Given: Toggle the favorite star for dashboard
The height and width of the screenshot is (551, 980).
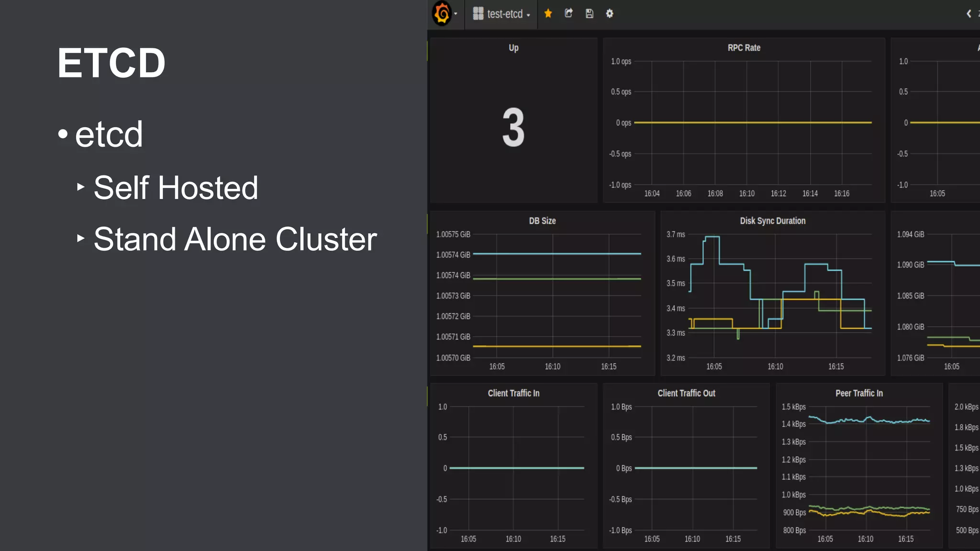Looking at the screenshot, I should 548,13.
